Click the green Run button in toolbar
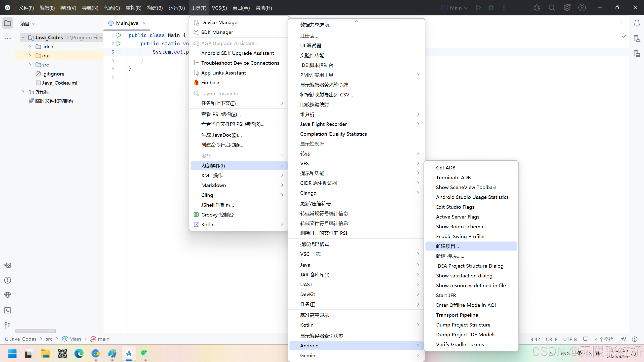Image resolution: width=644 pixels, height=362 pixels. (478, 8)
